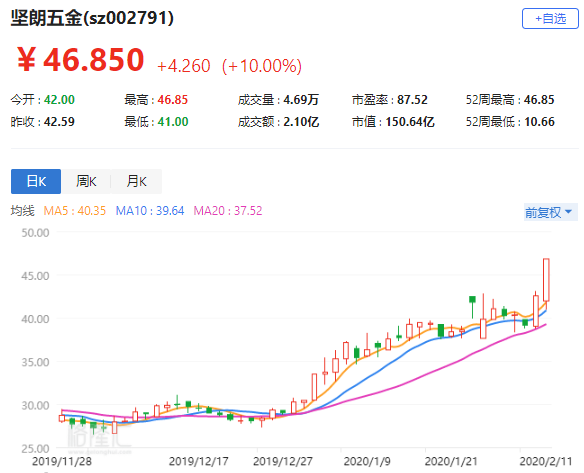Click the 成交量 value 4.69万

point(301,100)
